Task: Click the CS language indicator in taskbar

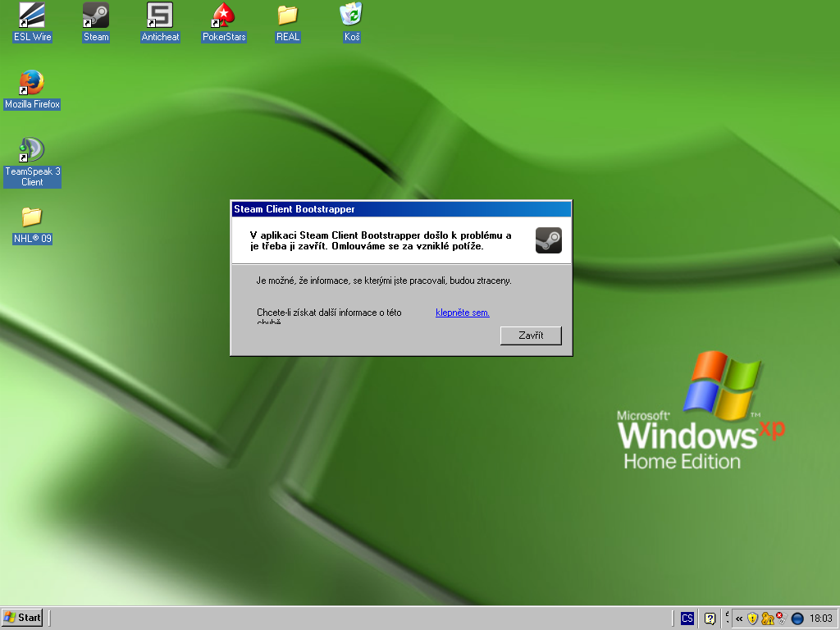Action: (x=687, y=619)
